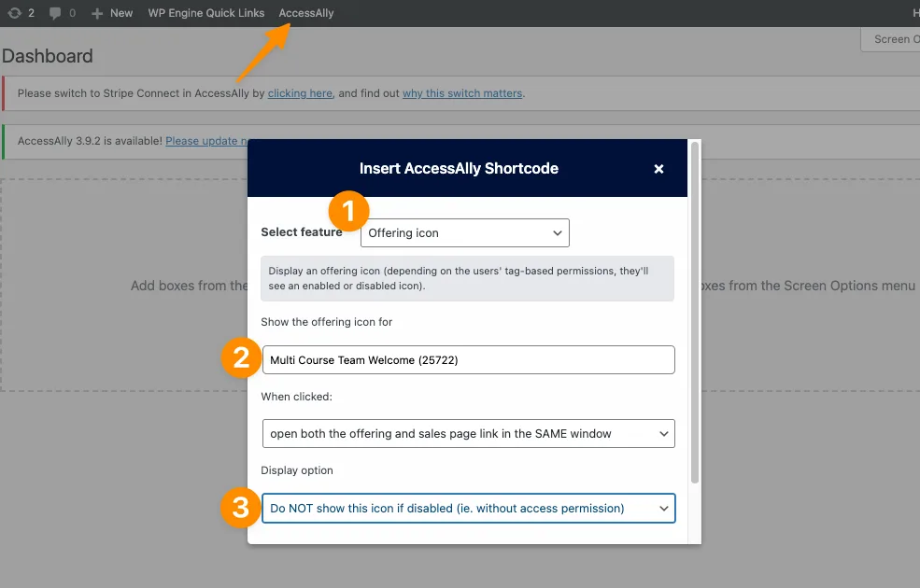Open the Select feature dropdown
Screen dimensions: 920x588
[464, 232]
